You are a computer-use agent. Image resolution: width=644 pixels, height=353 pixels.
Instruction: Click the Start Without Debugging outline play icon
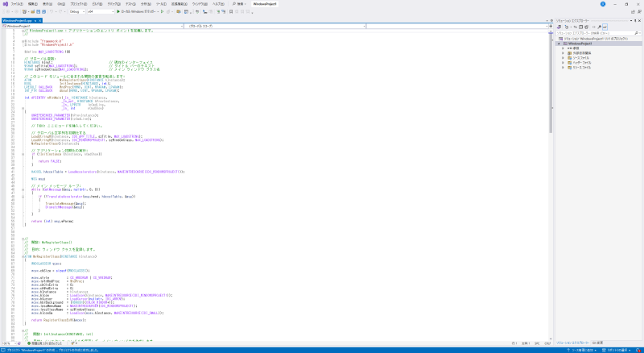163,11
